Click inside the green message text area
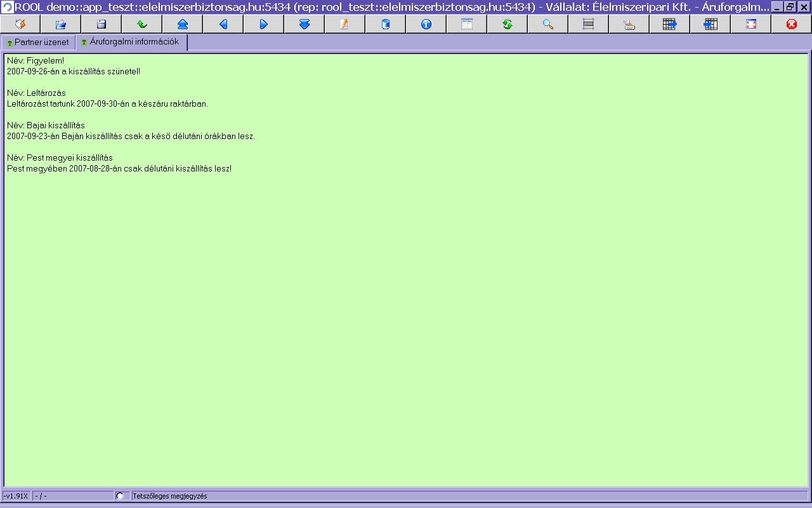 pyautogui.click(x=406, y=317)
